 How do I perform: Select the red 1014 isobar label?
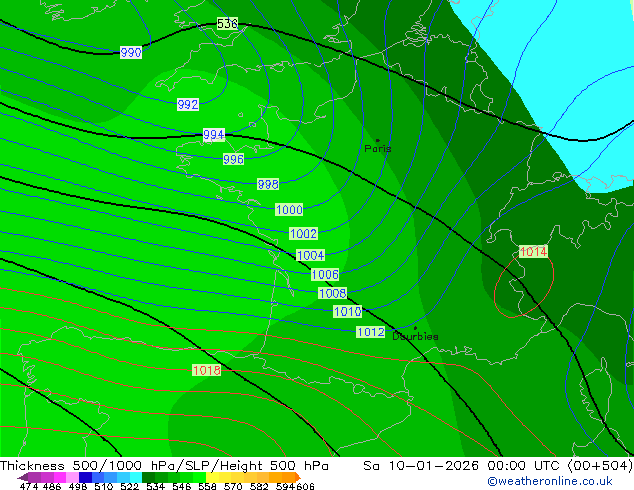(x=533, y=251)
